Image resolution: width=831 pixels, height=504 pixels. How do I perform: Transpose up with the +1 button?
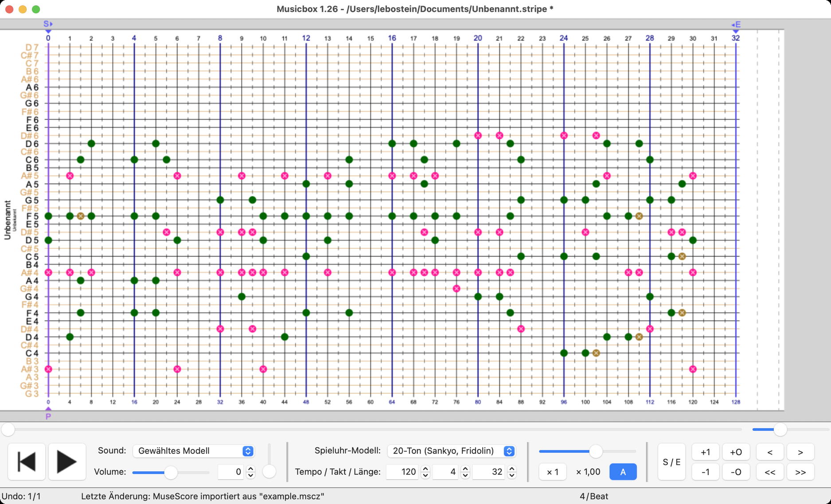tap(705, 452)
